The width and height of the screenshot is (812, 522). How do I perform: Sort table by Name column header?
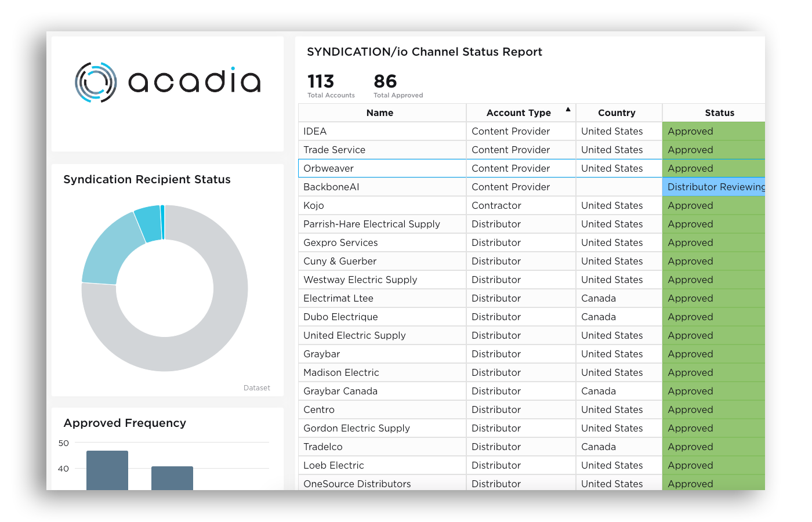click(x=380, y=113)
